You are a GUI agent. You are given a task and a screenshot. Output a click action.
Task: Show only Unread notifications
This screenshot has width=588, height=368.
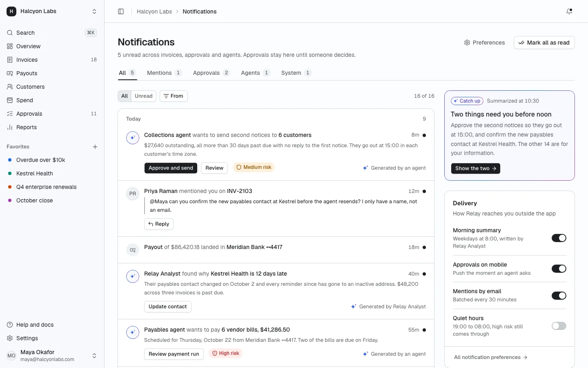click(144, 96)
